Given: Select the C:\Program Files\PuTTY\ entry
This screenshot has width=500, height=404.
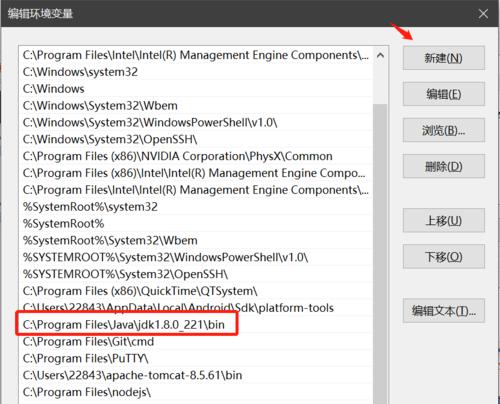Looking at the screenshot, I should coord(196,358).
